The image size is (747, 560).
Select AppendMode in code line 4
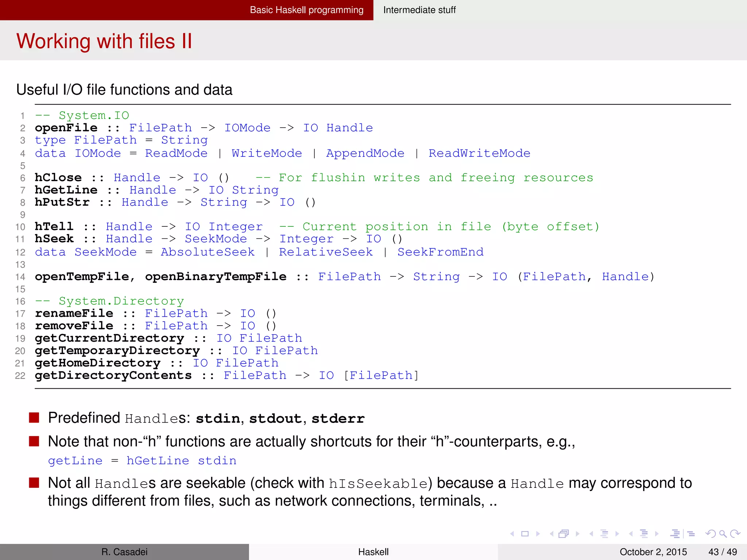tap(365, 153)
